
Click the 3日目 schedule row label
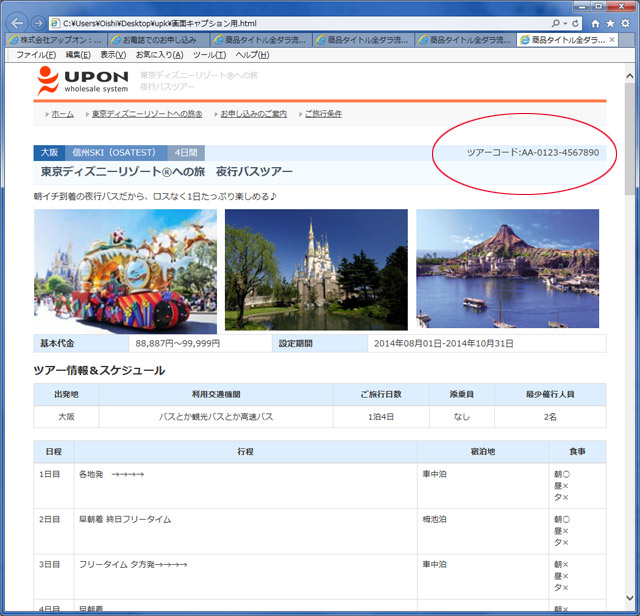[50, 565]
